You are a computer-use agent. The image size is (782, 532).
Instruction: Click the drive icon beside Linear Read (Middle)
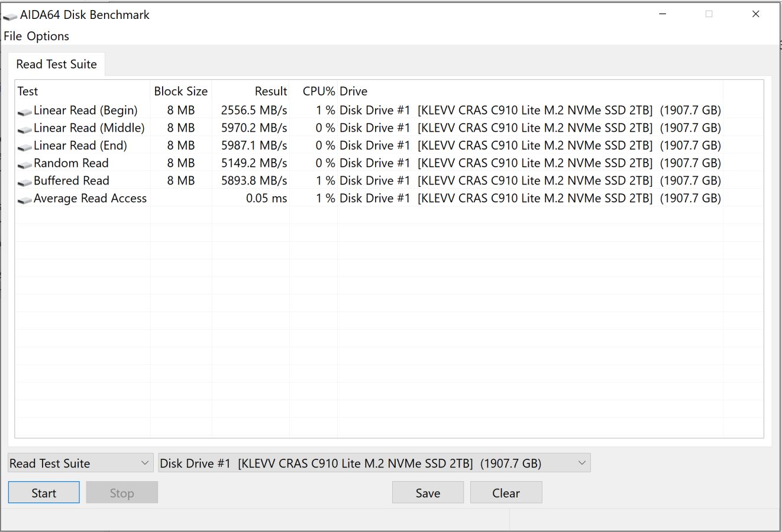click(x=25, y=129)
